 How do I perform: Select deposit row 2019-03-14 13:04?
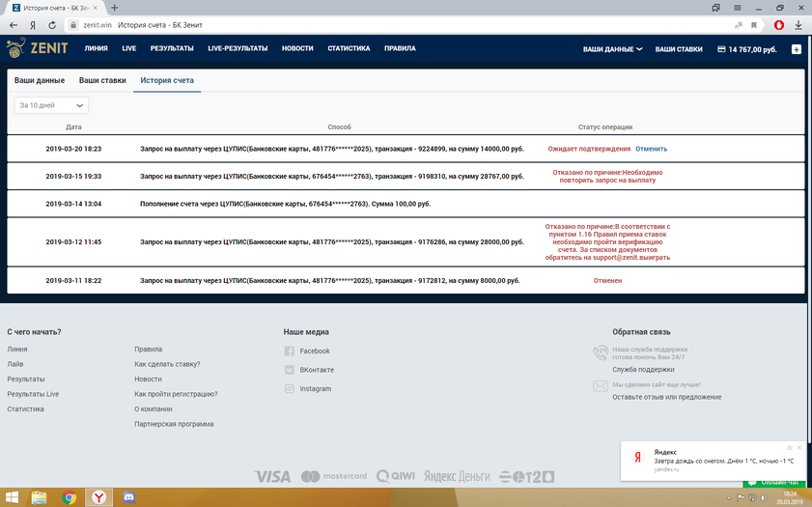coord(406,204)
